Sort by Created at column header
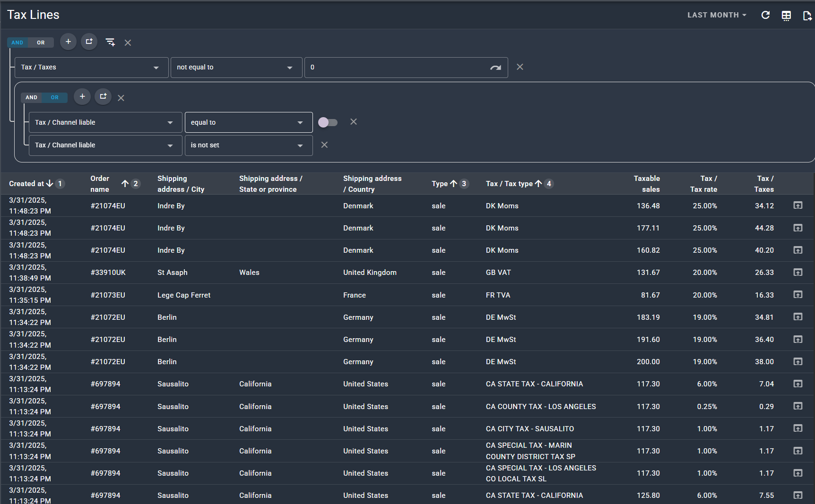This screenshot has width=815, height=504. click(x=26, y=184)
